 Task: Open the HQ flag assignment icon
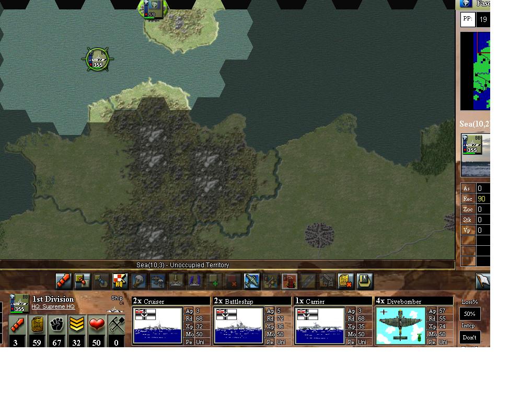120,281
